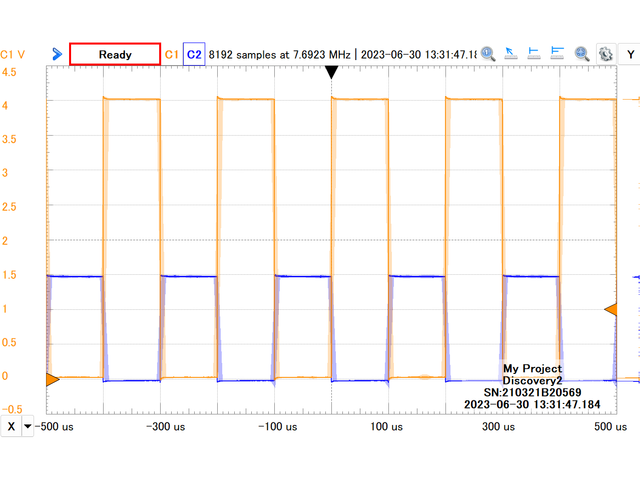640x480 pixels.
Task: Click the -500 us time axis label
Action: click(54, 427)
